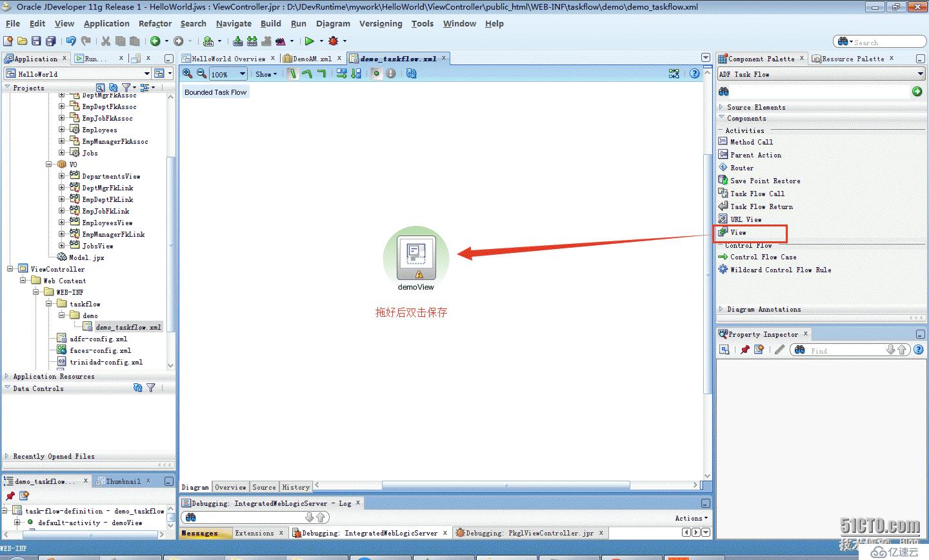Open the File menu
The image size is (929, 560).
coord(13,23)
